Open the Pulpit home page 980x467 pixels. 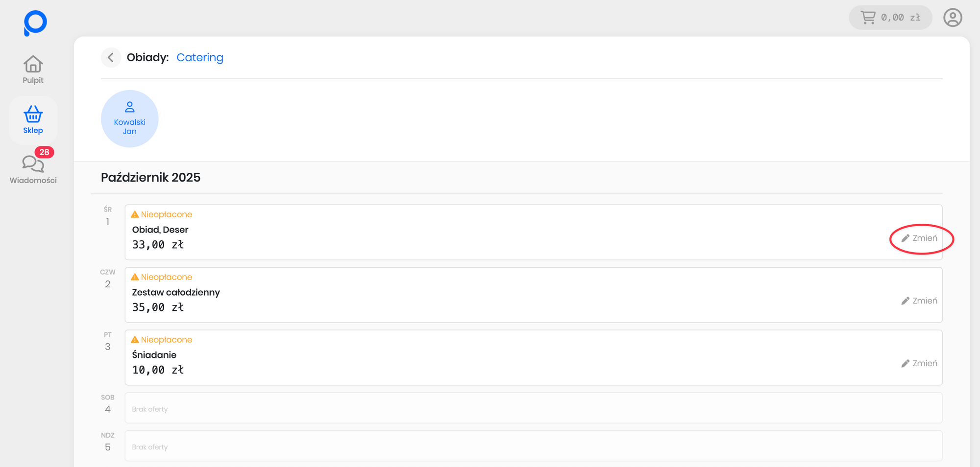click(33, 70)
